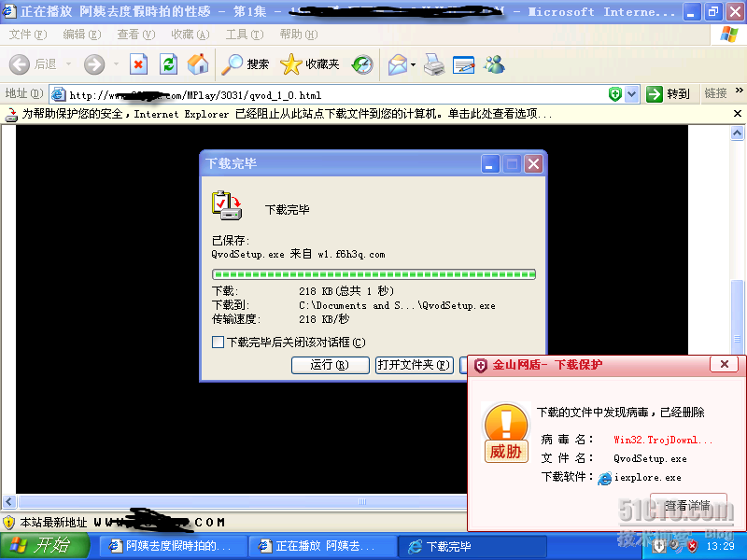Open the 收藏 (Favorites) menu
The width and height of the screenshot is (747, 560).
point(190,35)
